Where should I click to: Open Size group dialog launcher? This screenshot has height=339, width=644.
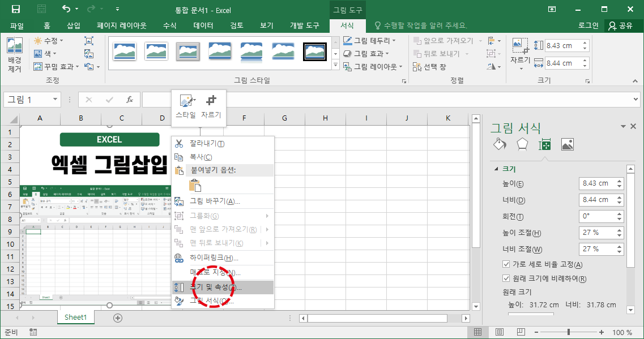coord(588,81)
